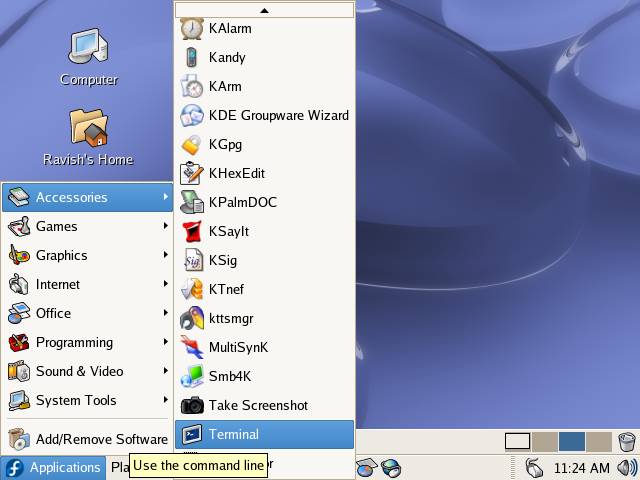Open the Trash icon on the panel
The image size is (640, 480).
coord(626,441)
